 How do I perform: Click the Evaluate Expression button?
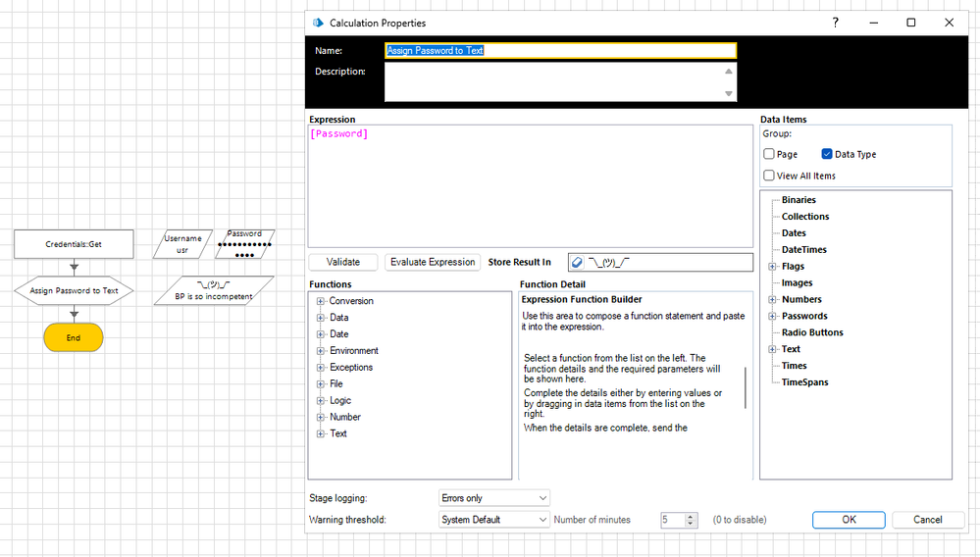coord(433,262)
